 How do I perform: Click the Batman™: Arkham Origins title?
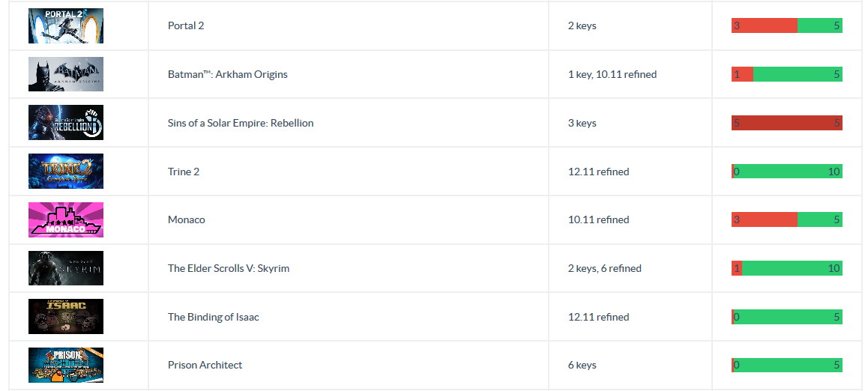click(x=228, y=74)
